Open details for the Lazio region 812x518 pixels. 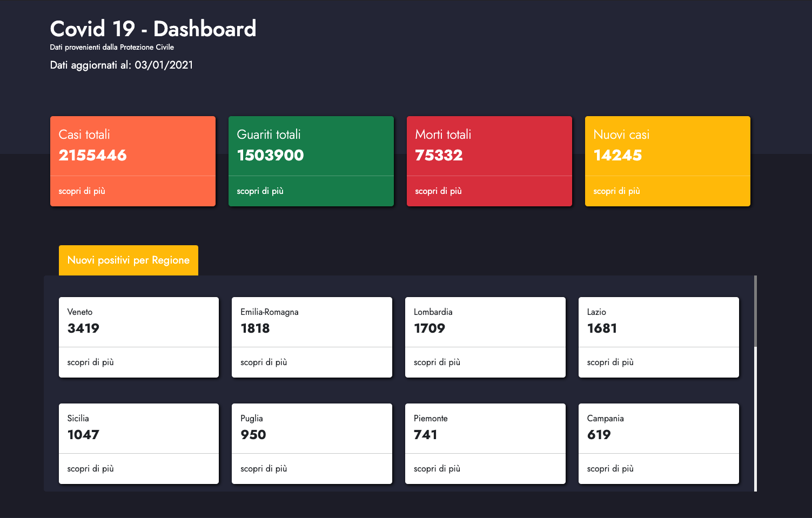tap(610, 362)
